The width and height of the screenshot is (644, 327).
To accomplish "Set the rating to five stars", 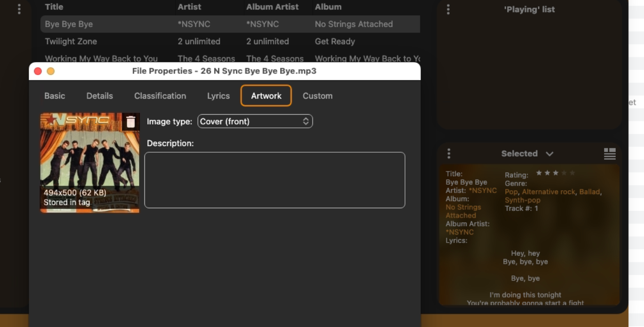I will pos(572,173).
